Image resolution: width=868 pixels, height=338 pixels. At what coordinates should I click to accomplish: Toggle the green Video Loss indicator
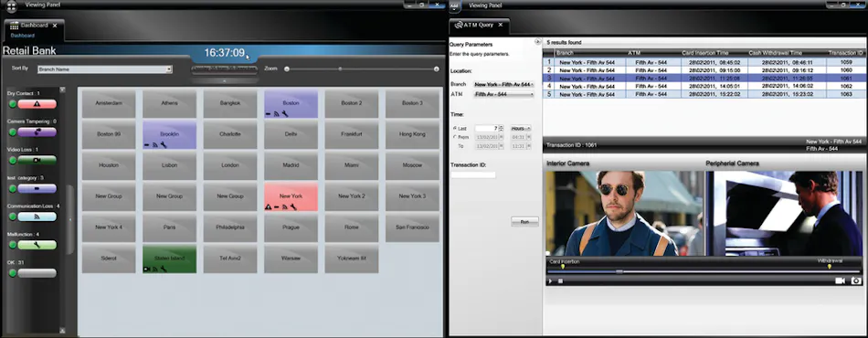12,161
